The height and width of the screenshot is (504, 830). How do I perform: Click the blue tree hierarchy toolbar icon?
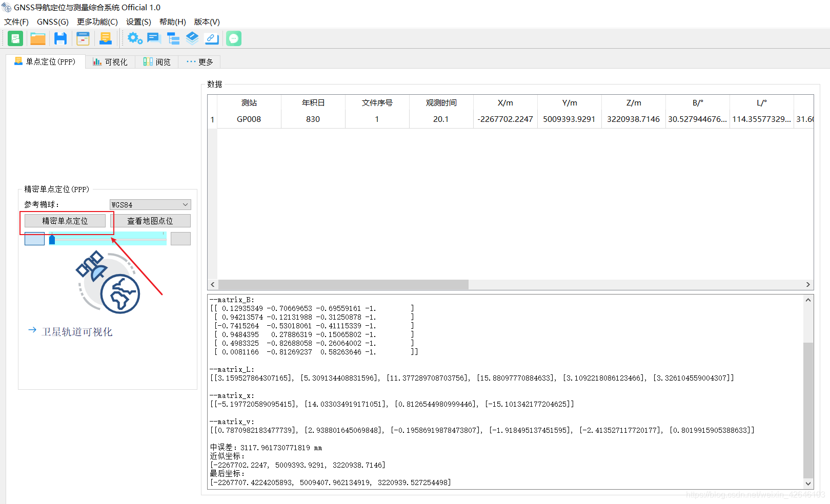[173, 38]
